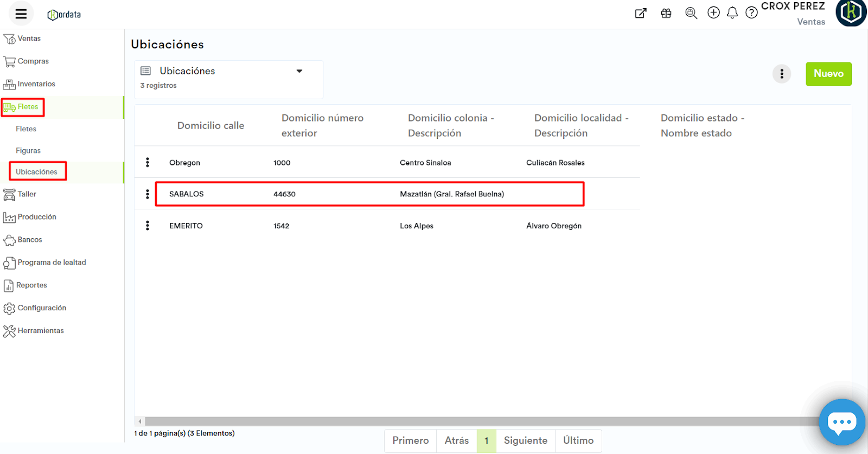
Task: Open the more options menu beside Nuevo
Action: pos(782,74)
